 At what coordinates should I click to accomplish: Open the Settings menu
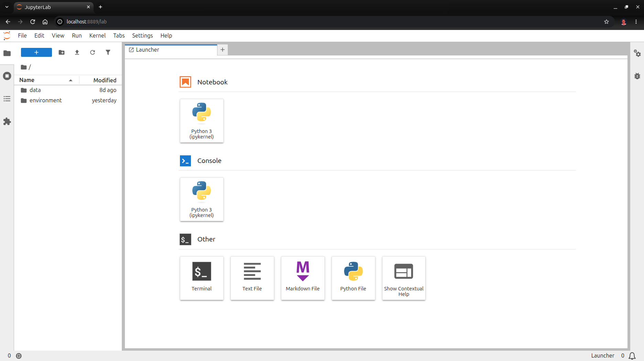point(142,35)
